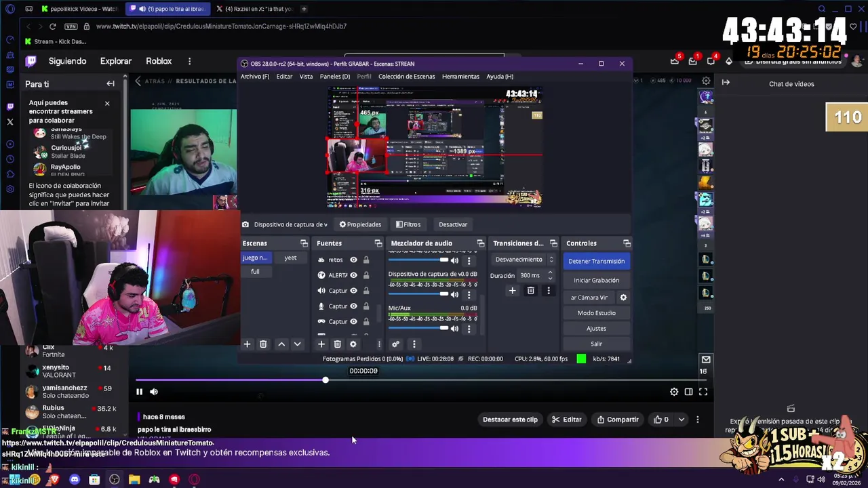Mute Twitch clip player volume
868x488 pixels.
tap(154, 392)
